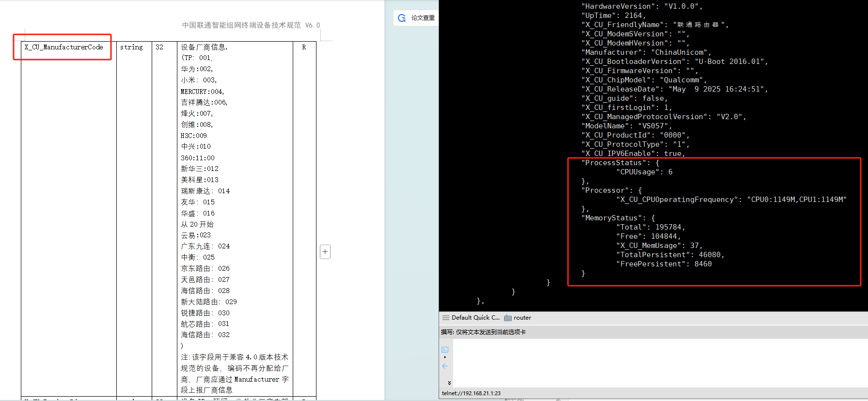Click the terminal line "ModelName": "VS057"
The width and height of the screenshot is (868, 401).
tap(627, 126)
